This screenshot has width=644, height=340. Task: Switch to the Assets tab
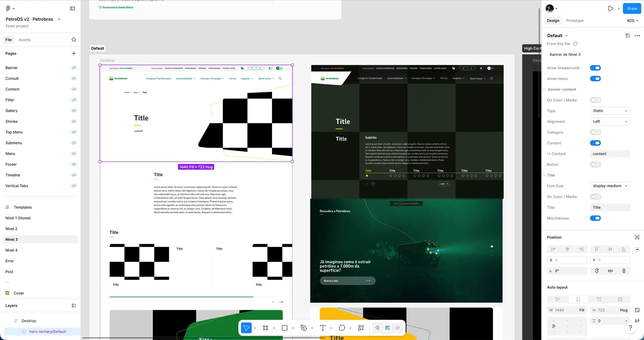click(24, 40)
